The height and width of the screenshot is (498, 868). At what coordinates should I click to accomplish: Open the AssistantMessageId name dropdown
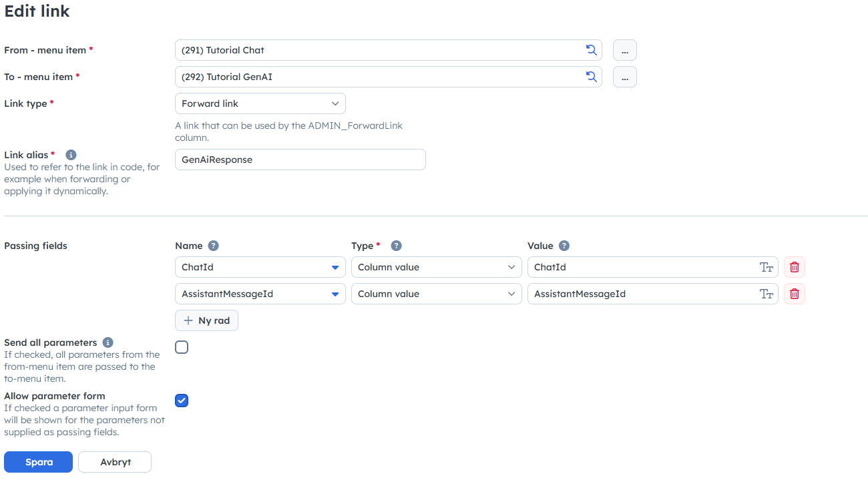tap(260, 294)
